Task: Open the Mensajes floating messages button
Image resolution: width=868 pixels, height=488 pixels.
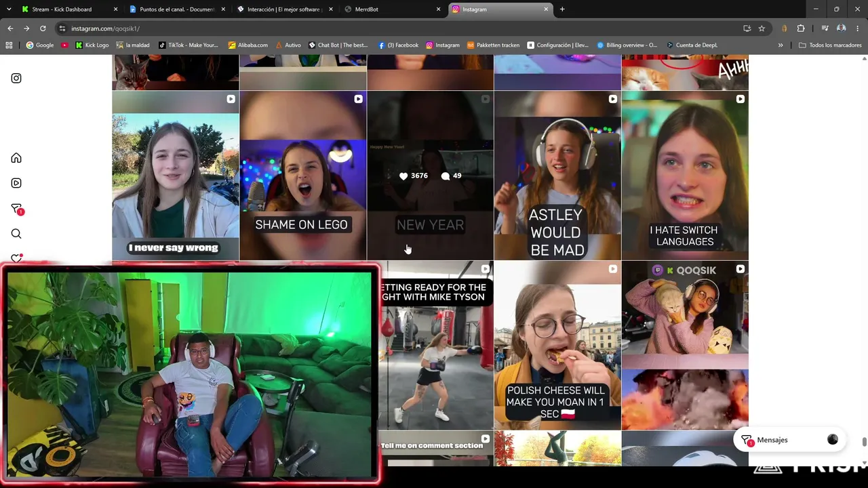Action: [790, 440]
